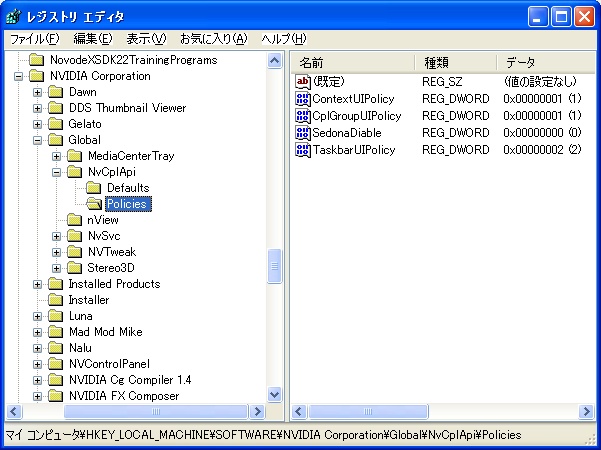
Task: Click the 0x00000002 (2) data cell
Action: coord(542,150)
